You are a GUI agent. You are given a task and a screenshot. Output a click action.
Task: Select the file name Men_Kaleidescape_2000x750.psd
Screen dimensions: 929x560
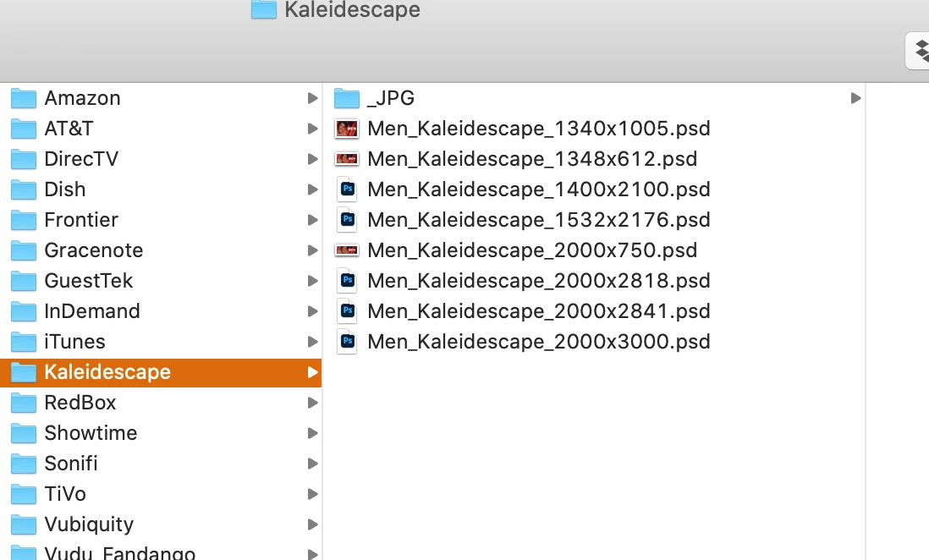[x=532, y=250]
